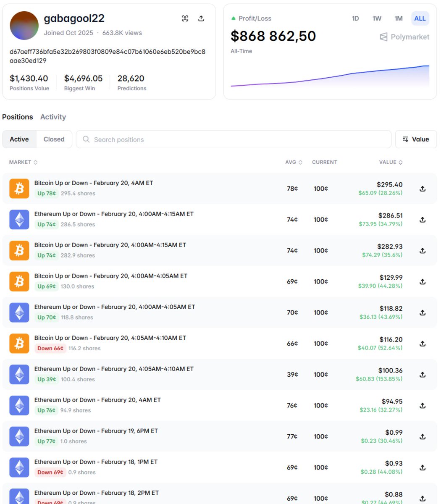The height and width of the screenshot is (504, 441).
Task: Click the 28,620 Predictions stat
Action: (132, 82)
